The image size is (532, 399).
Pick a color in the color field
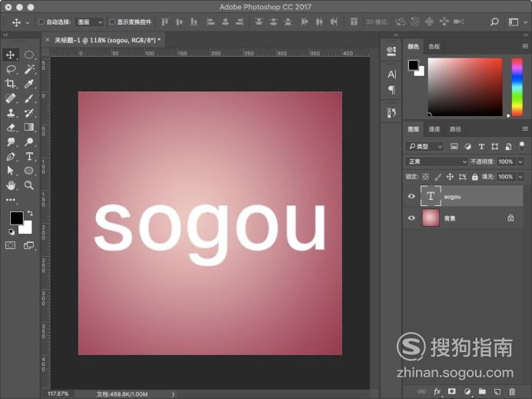pyautogui.click(x=465, y=87)
